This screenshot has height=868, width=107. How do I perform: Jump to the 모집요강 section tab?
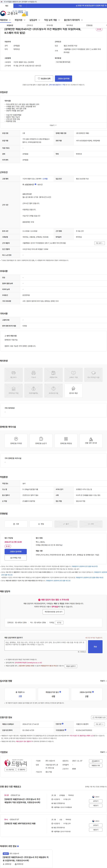[10, 25]
